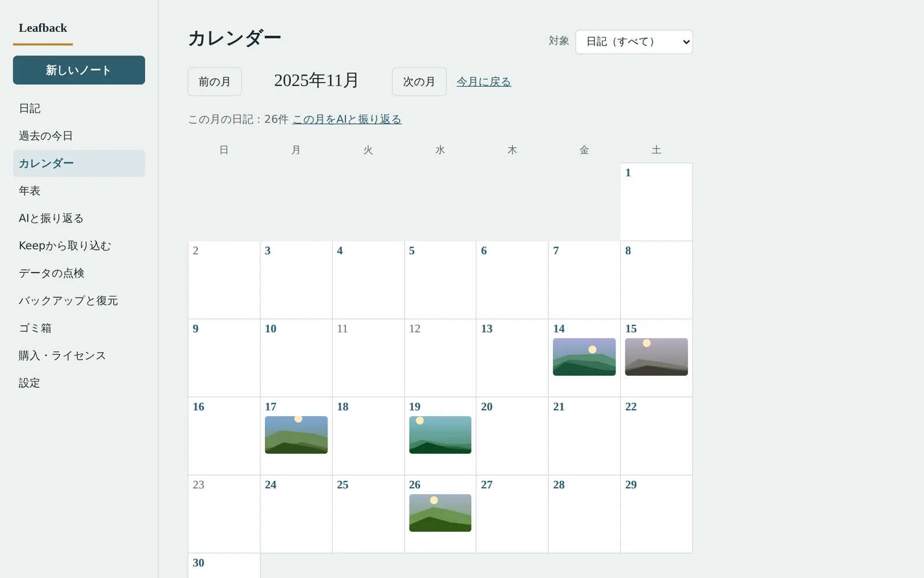Select day 22 in the calendar
This screenshot has width=924, height=578.
656,436
